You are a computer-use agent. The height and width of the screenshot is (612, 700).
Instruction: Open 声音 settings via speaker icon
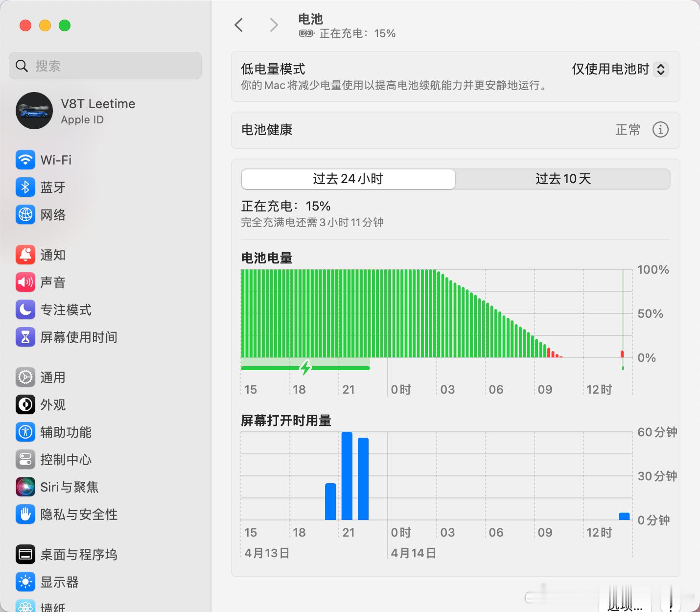[25, 282]
